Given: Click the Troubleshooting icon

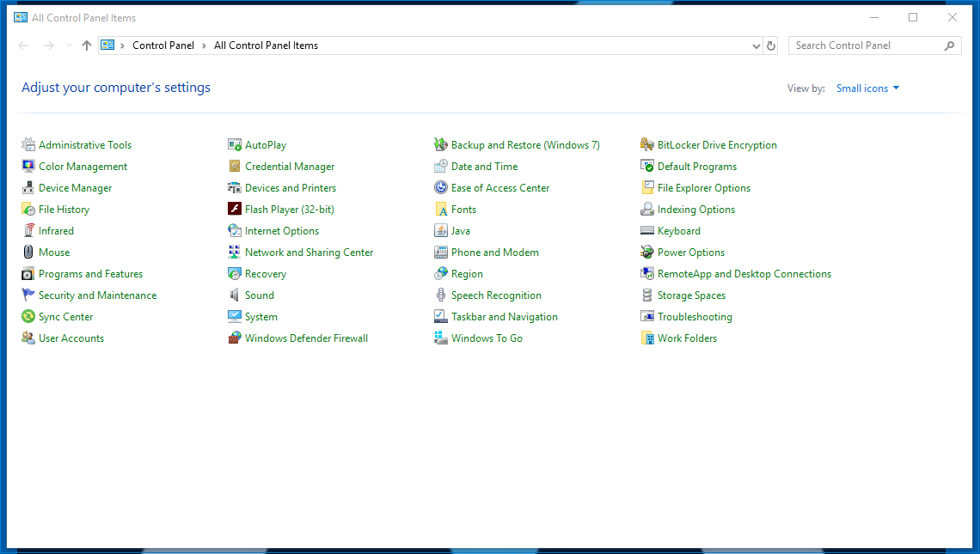Looking at the screenshot, I should tap(646, 317).
